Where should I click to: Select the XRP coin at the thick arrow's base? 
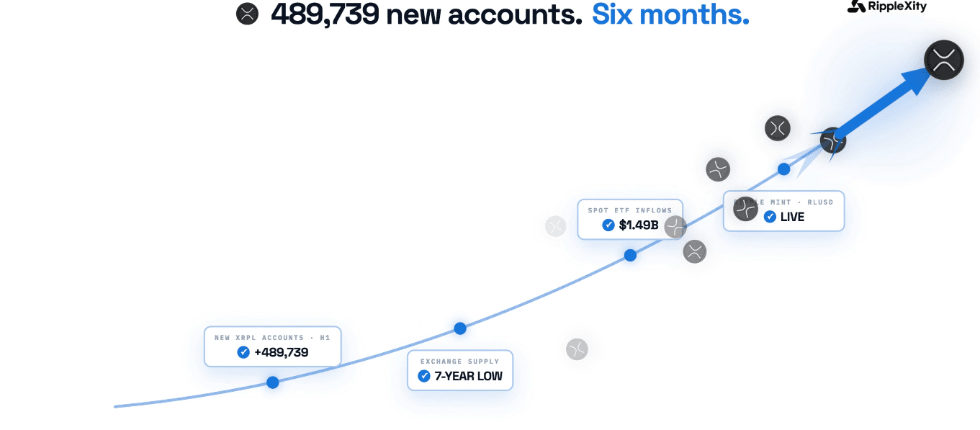coord(833,140)
